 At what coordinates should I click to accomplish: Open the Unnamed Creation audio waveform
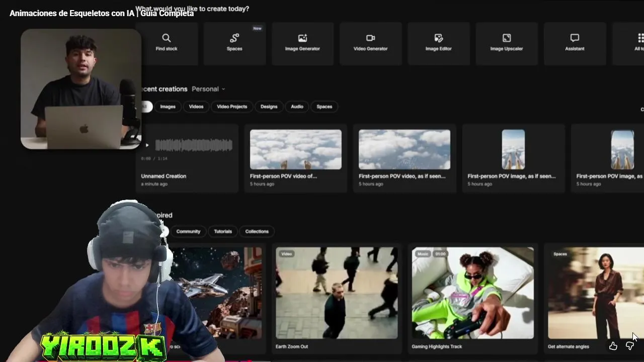(x=194, y=146)
